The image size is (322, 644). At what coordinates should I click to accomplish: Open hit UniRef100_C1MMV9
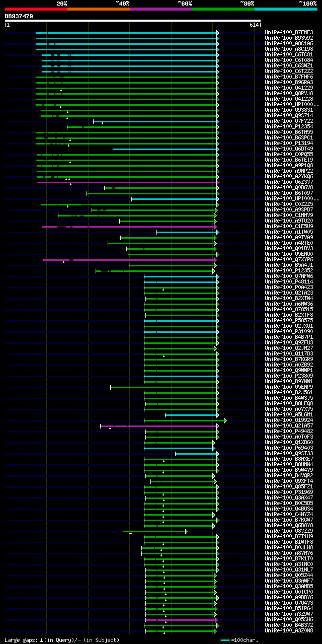pyautogui.click(x=289, y=216)
